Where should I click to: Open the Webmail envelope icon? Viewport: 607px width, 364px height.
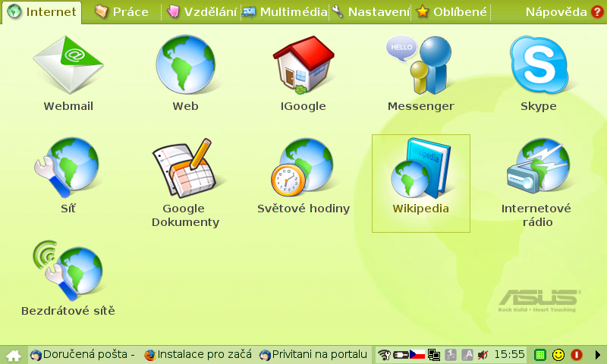coord(68,64)
